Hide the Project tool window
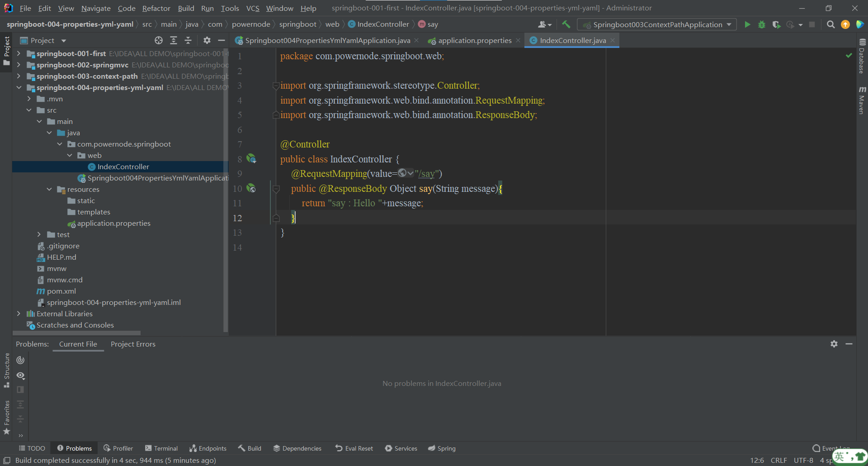 pos(222,41)
